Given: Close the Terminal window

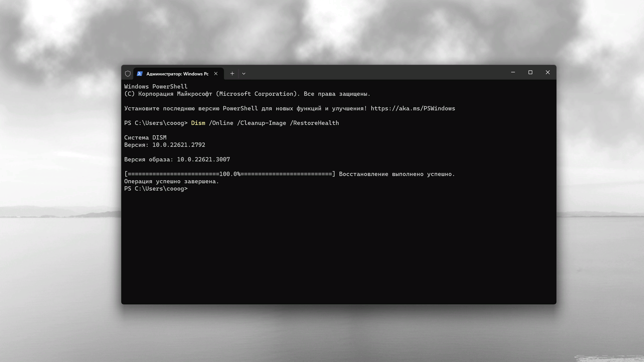Looking at the screenshot, I should tap(548, 72).
